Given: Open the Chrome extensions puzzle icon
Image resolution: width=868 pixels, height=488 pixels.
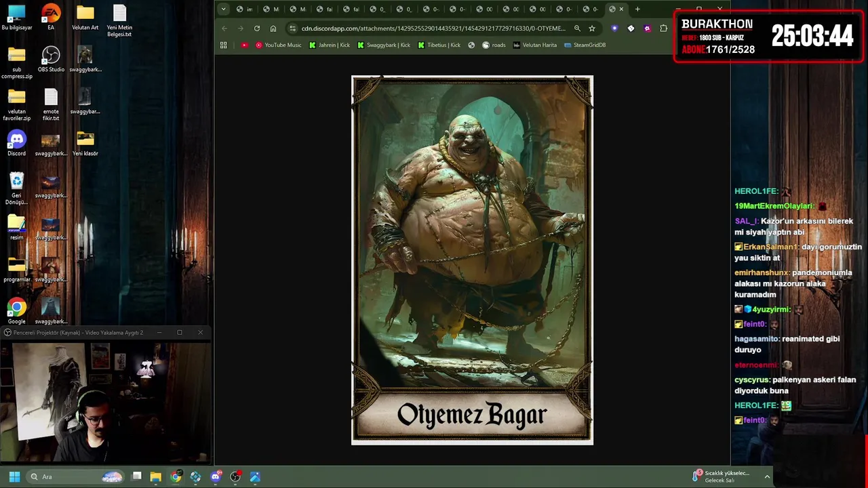Looking at the screenshot, I should [663, 28].
